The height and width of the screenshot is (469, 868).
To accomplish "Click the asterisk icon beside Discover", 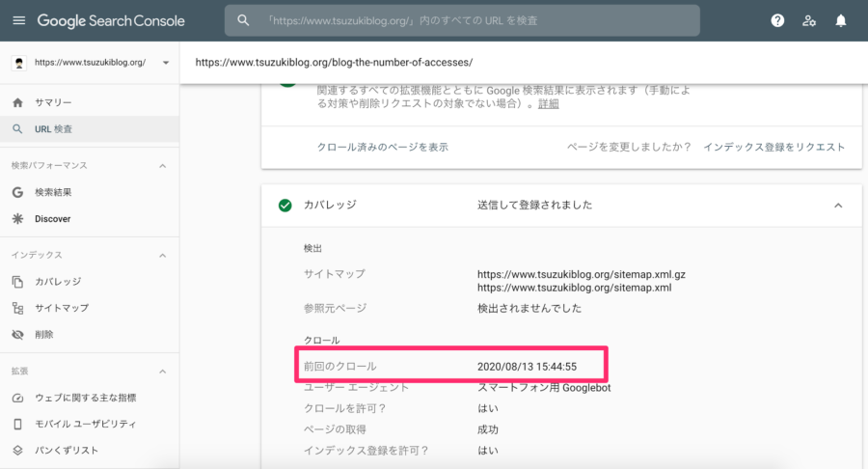I will (x=17, y=219).
